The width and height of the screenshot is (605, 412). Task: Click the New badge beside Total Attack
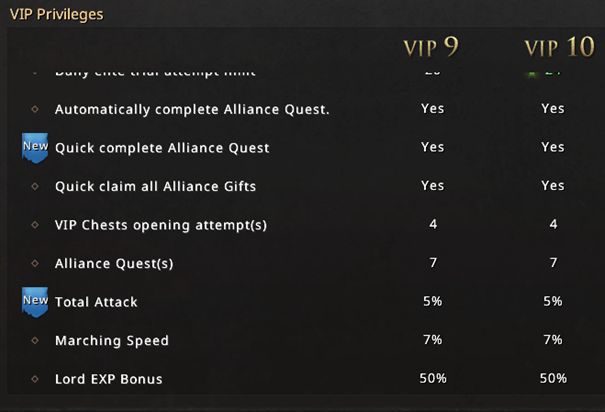point(35,302)
